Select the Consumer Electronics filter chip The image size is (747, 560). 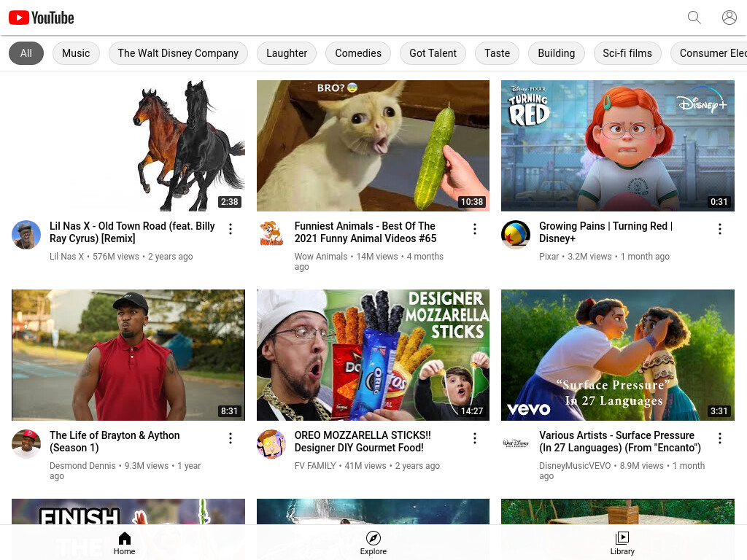tap(709, 53)
